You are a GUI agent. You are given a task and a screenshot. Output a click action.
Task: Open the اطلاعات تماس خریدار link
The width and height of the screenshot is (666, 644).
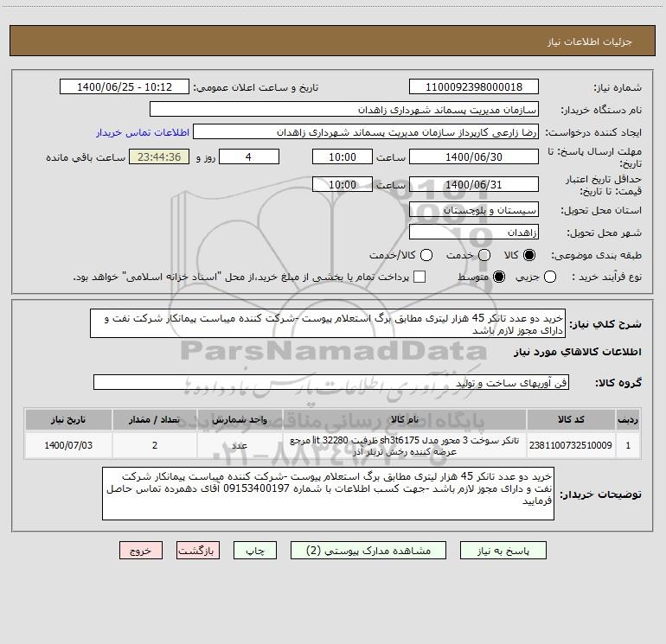point(143,132)
